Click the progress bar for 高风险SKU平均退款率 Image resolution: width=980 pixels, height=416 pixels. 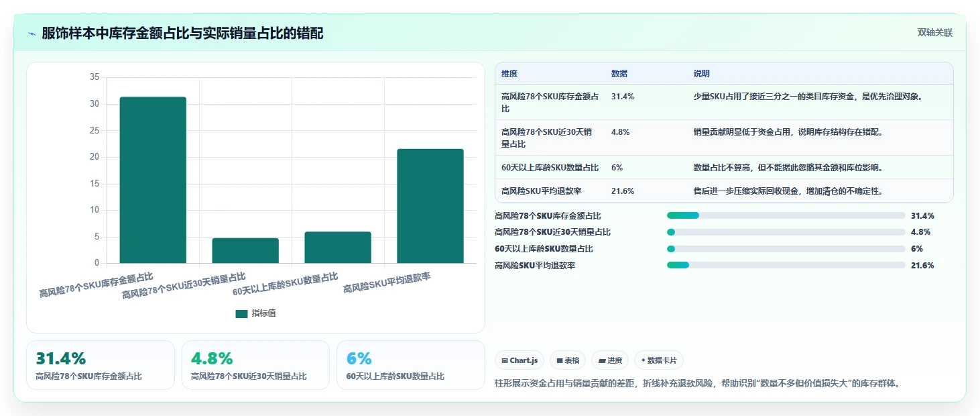[786, 266]
